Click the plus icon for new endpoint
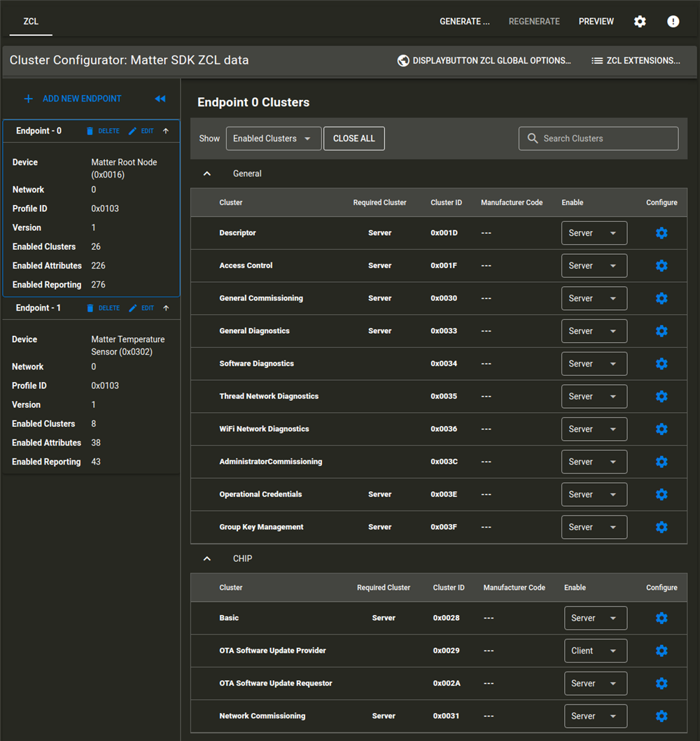Image resolution: width=700 pixels, height=741 pixels. tap(29, 99)
